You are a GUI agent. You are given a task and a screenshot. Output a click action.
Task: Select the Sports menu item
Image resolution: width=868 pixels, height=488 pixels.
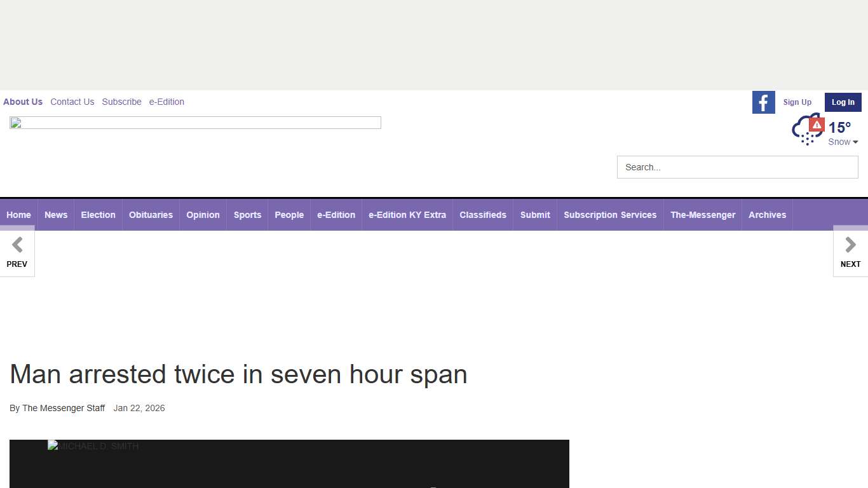coord(247,215)
